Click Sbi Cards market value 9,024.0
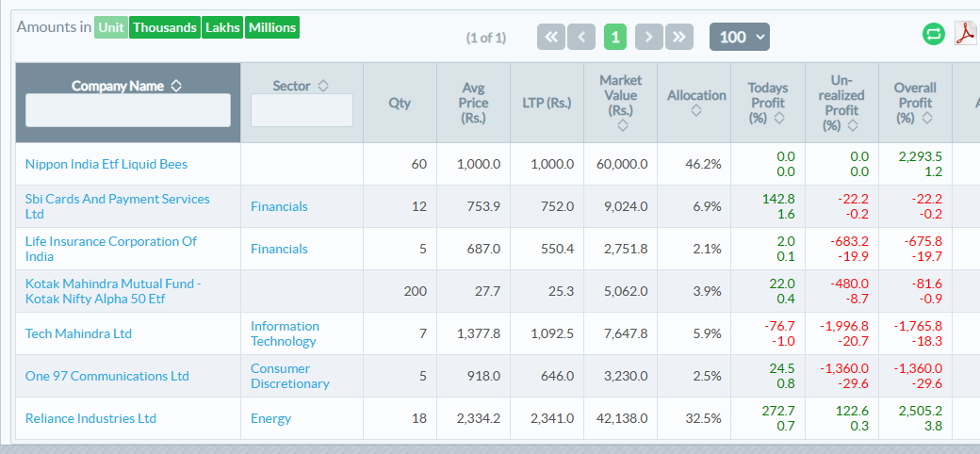 tap(626, 206)
